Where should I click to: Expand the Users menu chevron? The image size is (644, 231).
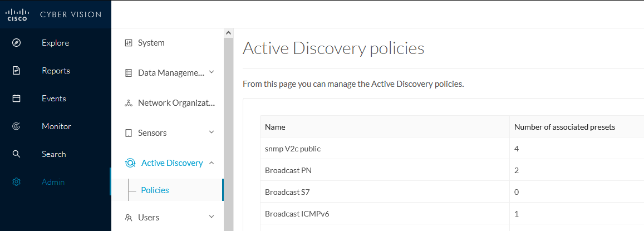(212, 217)
